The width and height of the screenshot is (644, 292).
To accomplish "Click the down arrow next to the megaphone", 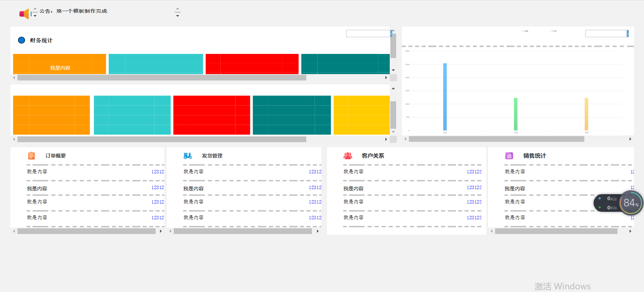I will (x=35, y=16).
